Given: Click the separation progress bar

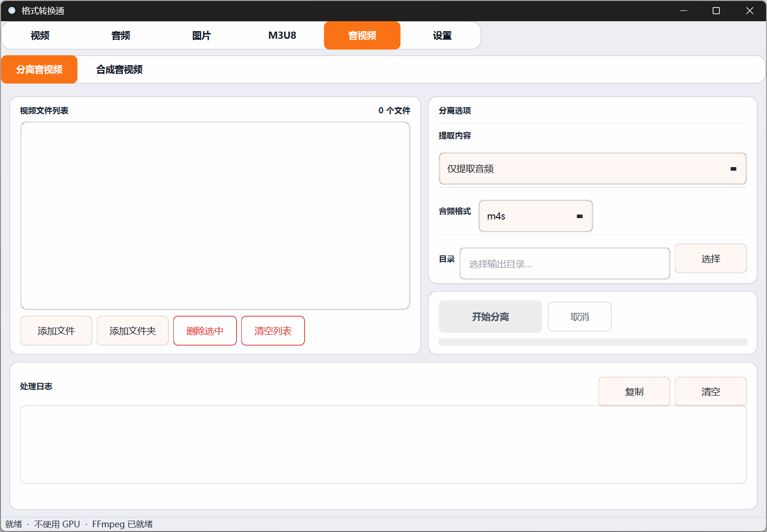Looking at the screenshot, I should click(x=593, y=342).
